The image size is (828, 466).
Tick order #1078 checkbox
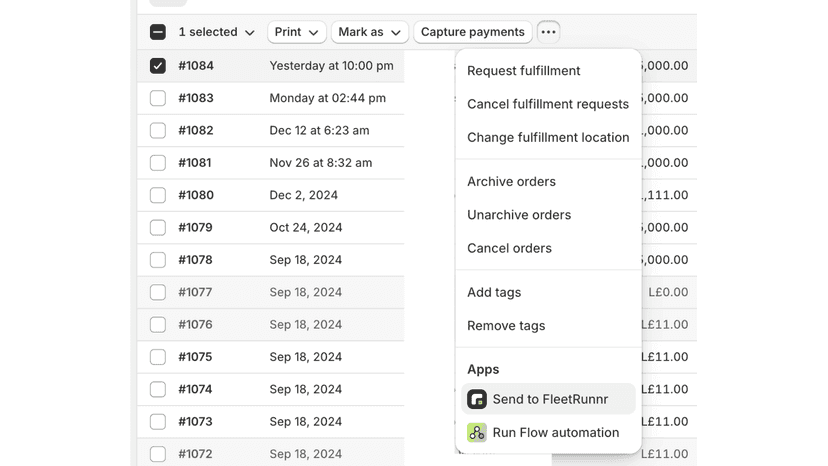[x=157, y=260]
